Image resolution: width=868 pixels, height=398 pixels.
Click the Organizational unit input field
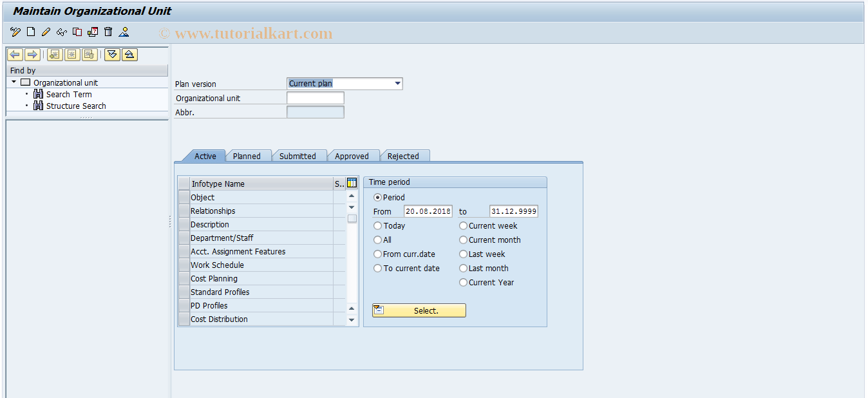(x=315, y=97)
